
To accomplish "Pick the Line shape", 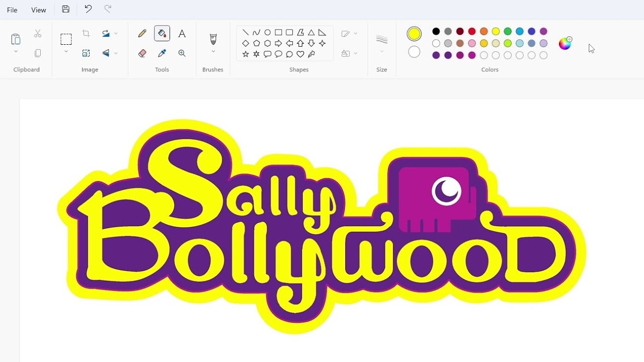I will point(246,32).
